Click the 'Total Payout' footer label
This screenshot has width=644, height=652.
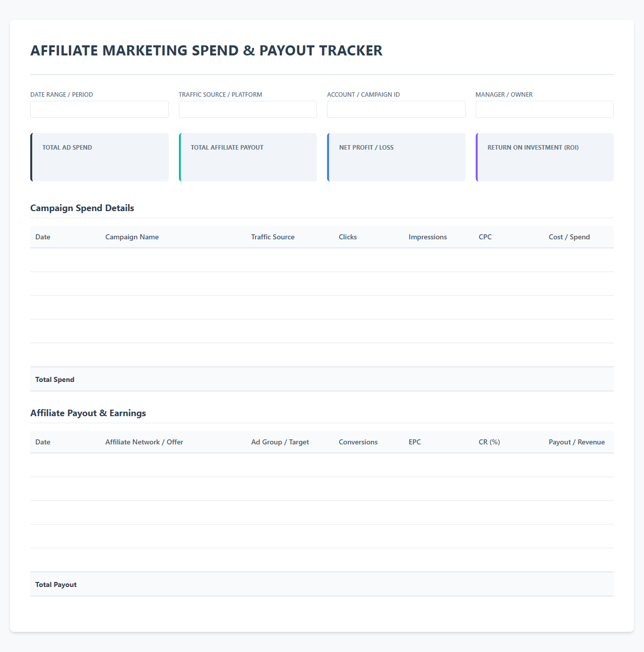tap(56, 584)
